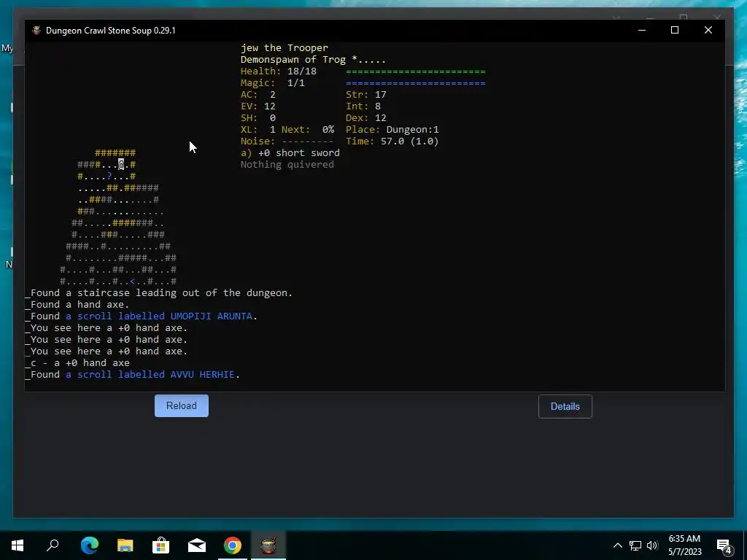Open the Windows Start menu
This screenshot has width=747, height=560.
tap(18, 545)
